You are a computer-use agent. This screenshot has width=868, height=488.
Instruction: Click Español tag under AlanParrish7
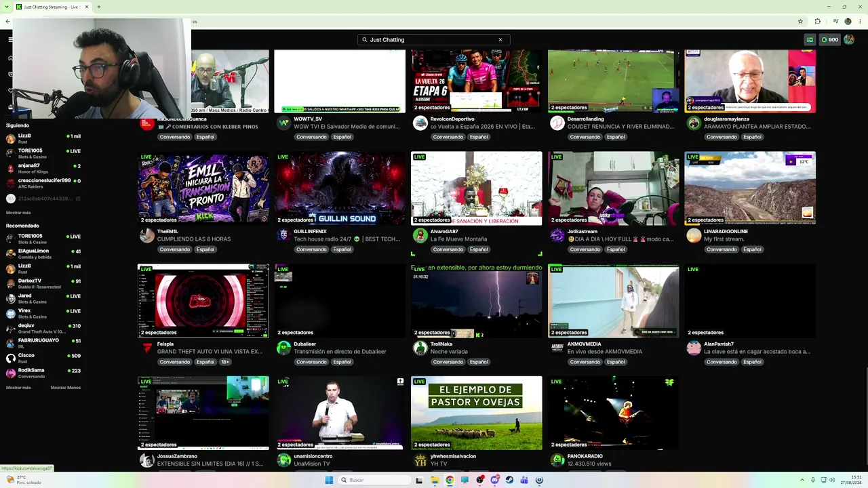tap(752, 362)
